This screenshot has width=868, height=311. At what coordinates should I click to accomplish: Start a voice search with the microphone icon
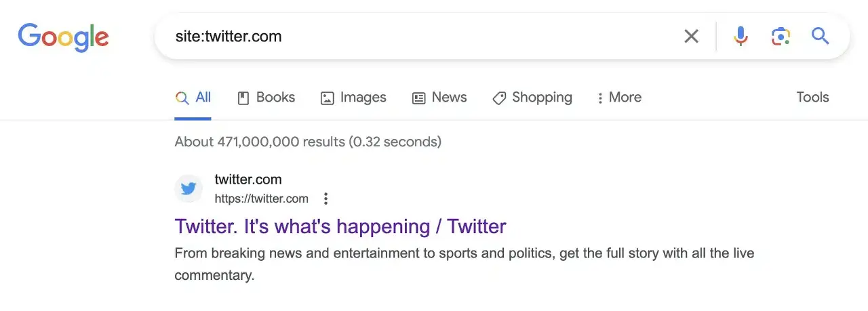coord(741,36)
